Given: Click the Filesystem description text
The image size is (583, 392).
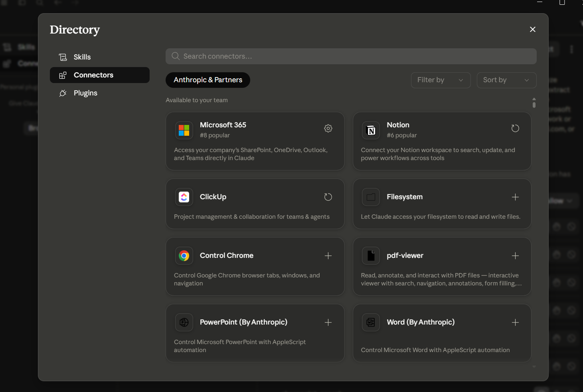Looking at the screenshot, I should (441, 217).
